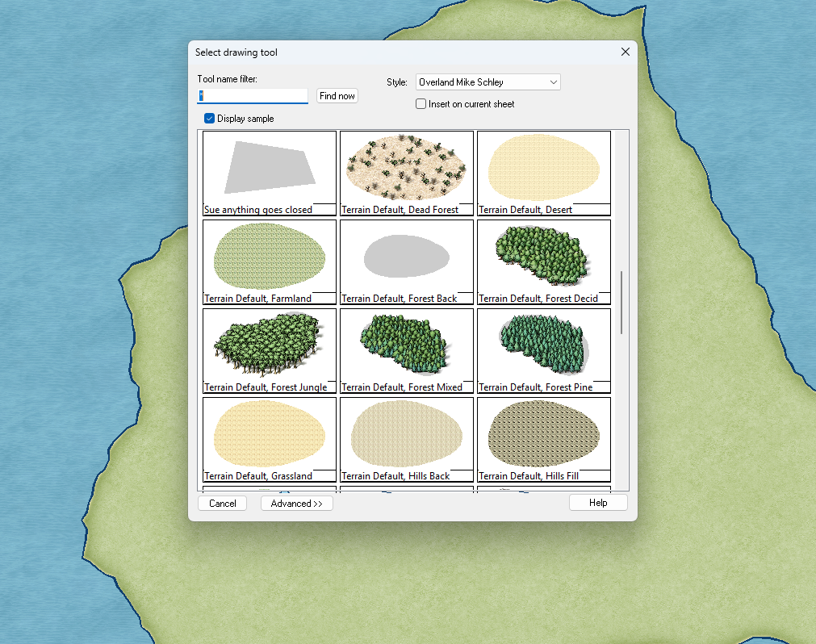Click the Find now button
Image resolution: width=816 pixels, height=644 pixels.
point(337,96)
